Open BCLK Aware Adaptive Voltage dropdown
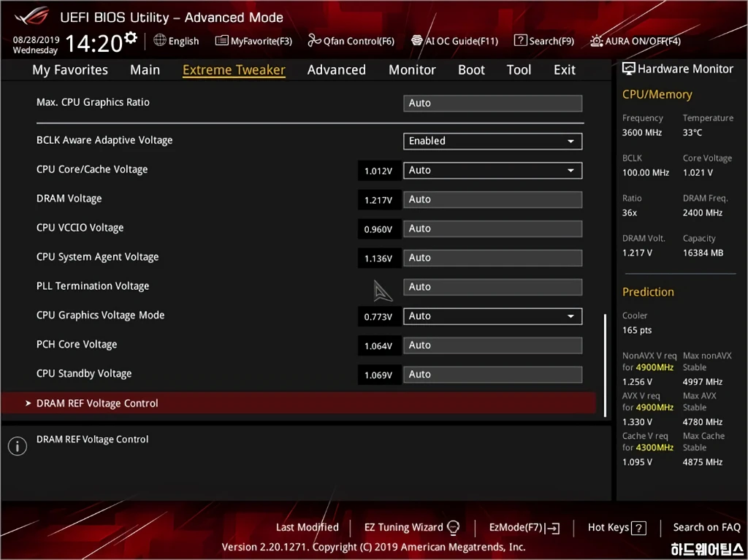 pyautogui.click(x=492, y=141)
